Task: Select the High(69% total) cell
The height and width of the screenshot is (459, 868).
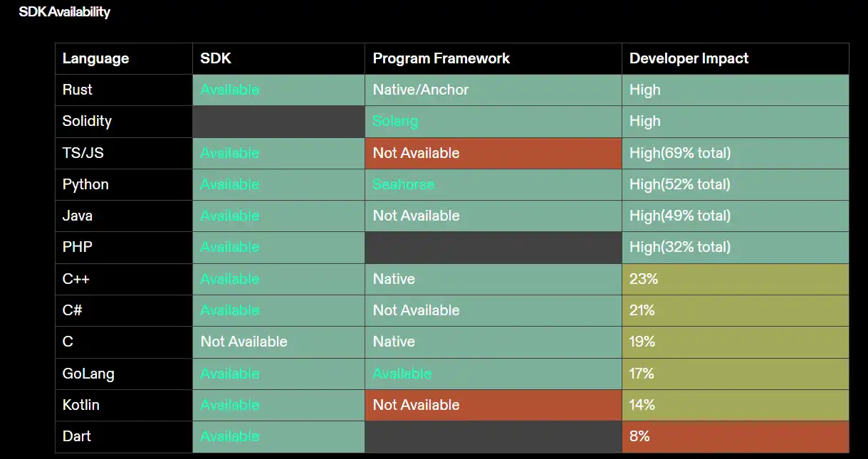Action: 679,153
